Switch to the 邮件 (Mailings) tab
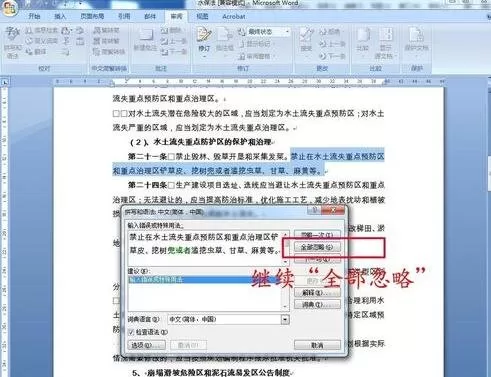The width and height of the screenshot is (491, 377). [150, 16]
